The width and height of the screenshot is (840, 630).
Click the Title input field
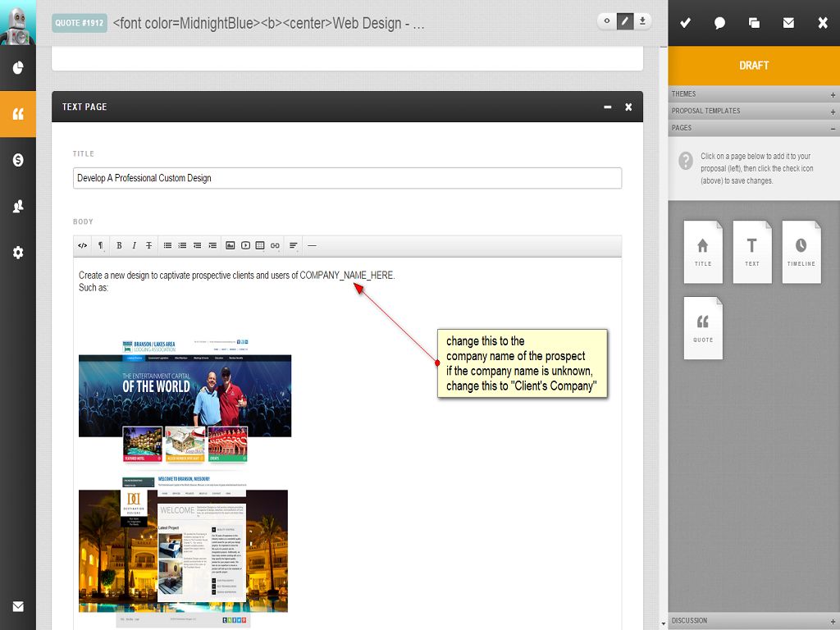click(x=347, y=178)
